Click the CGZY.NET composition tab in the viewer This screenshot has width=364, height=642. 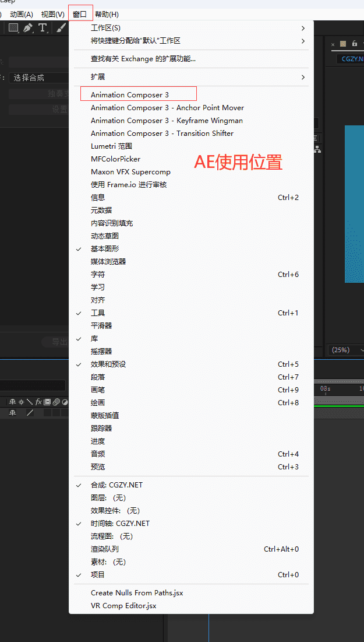pos(351,58)
